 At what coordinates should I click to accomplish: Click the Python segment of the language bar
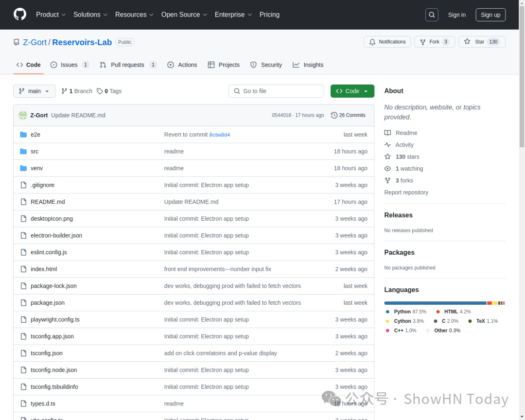point(435,303)
